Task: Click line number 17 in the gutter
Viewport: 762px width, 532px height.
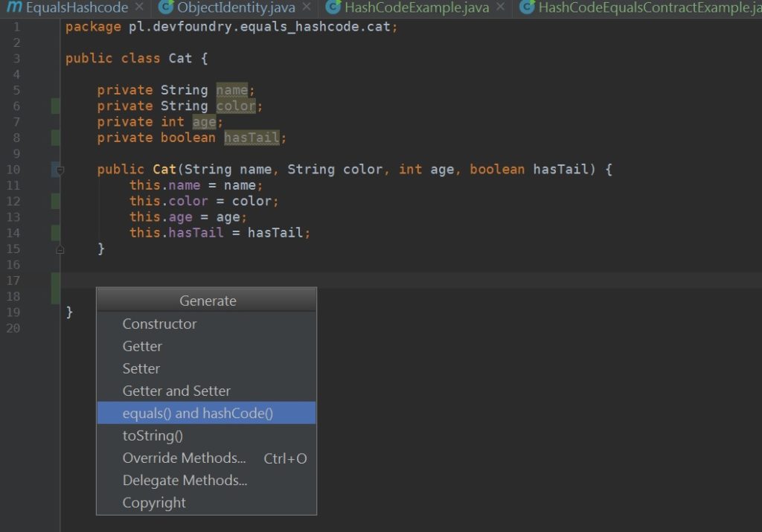Action: [x=13, y=281]
